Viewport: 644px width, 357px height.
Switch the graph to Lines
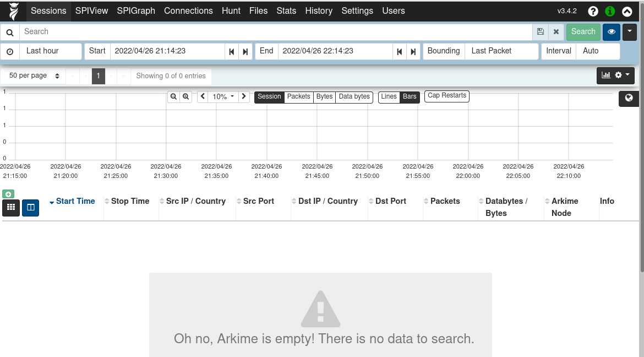[389, 96]
